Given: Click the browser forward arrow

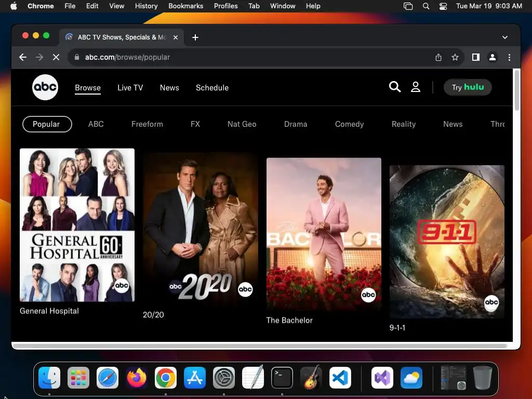Looking at the screenshot, I should [x=39, y=57].
